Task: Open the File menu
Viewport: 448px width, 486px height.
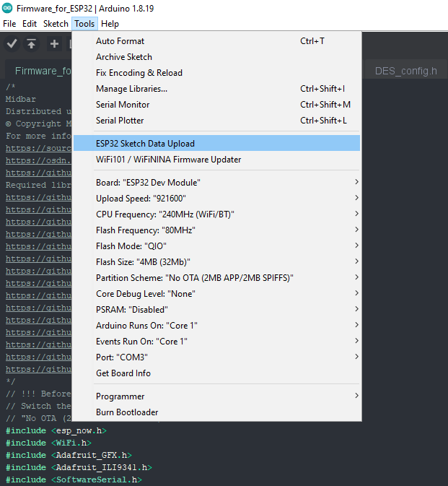Action: (x=9, y=24)
